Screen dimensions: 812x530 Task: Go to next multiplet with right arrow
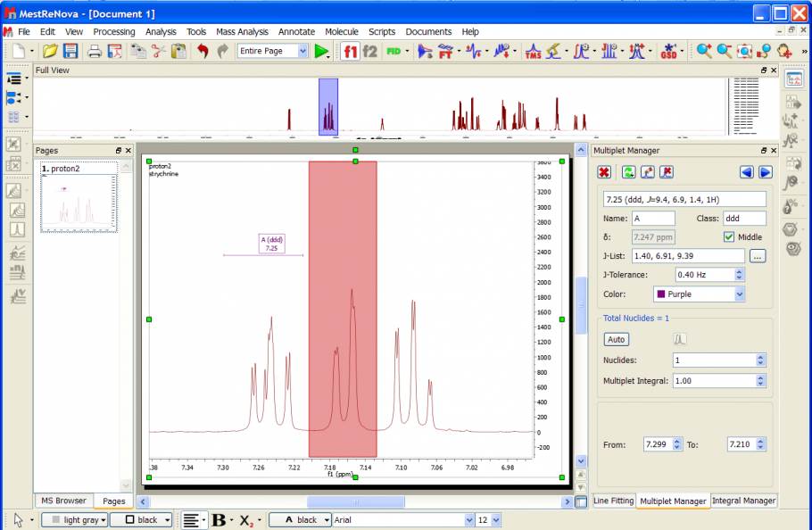pyautogui.click(x=765, y=172)
